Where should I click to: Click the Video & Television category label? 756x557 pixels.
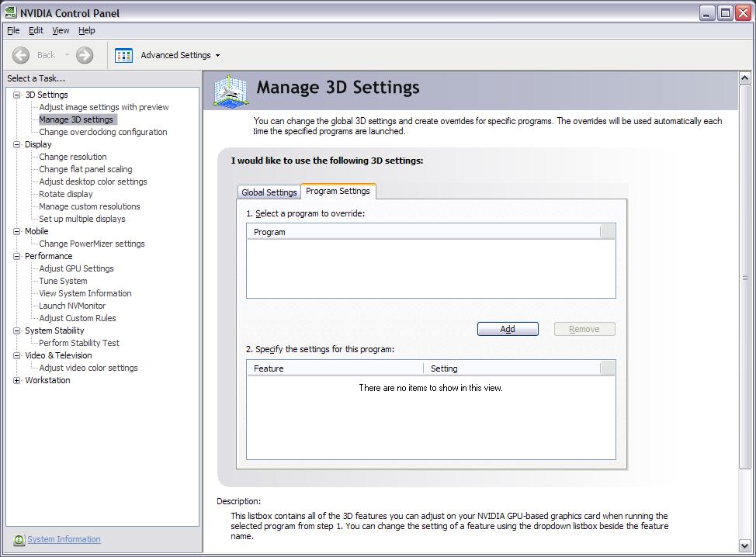[x=58, y=355]
